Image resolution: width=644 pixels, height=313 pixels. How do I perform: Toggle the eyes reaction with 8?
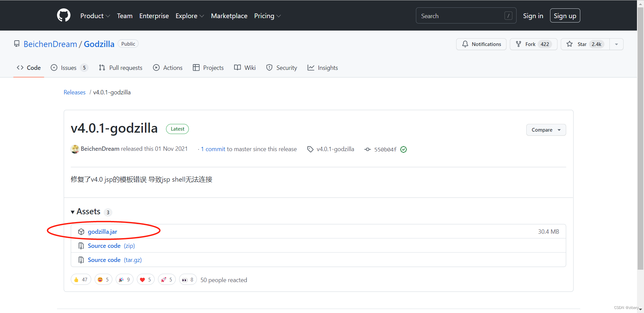coord(188,279)
